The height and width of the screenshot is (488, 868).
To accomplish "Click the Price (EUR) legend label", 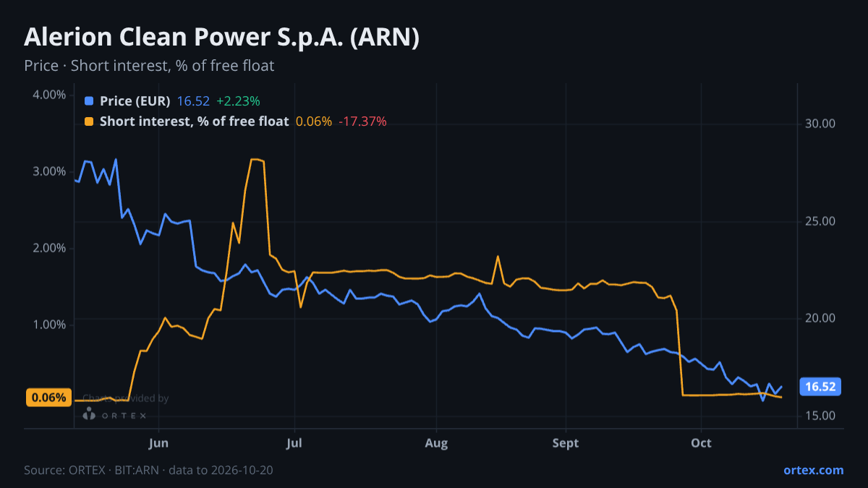I will (x=135, y=101).
